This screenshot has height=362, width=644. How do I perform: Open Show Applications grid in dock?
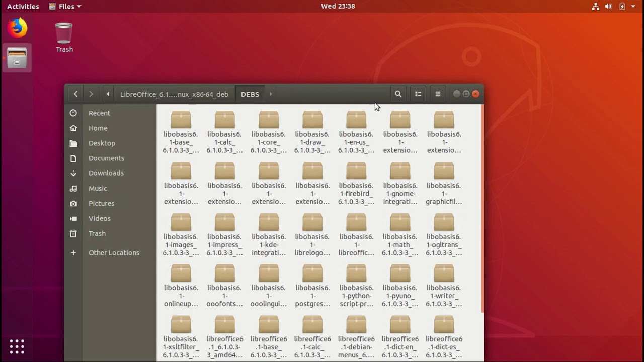tap(17, 346)
